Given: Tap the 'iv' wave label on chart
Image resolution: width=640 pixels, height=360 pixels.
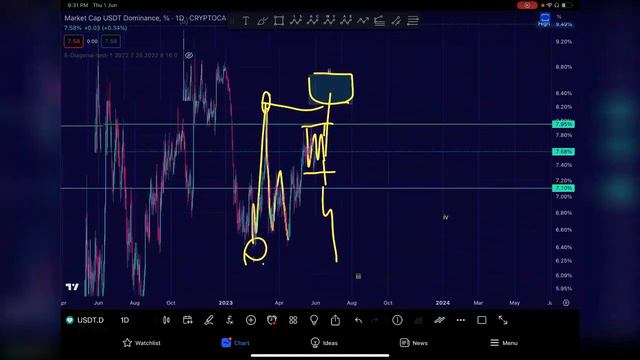Looking at the screenshot, I should click(x=445, y=218).
